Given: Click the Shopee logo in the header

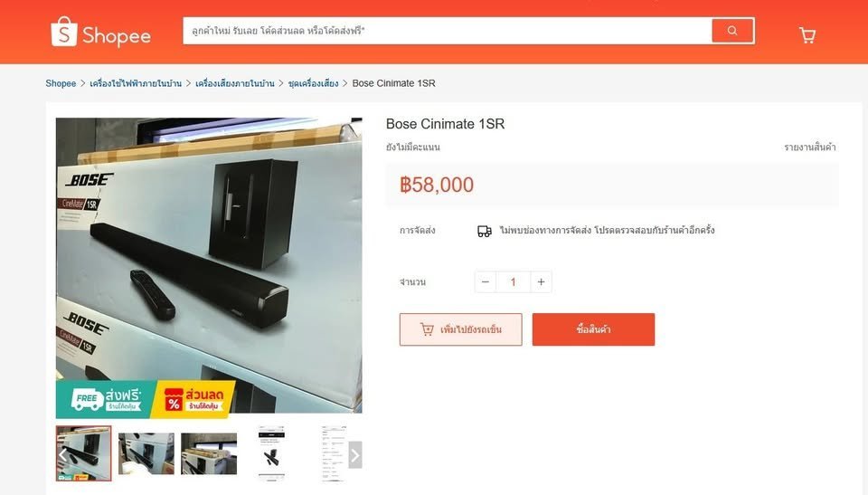Looking at the screenshot, I should pos(100,32).
